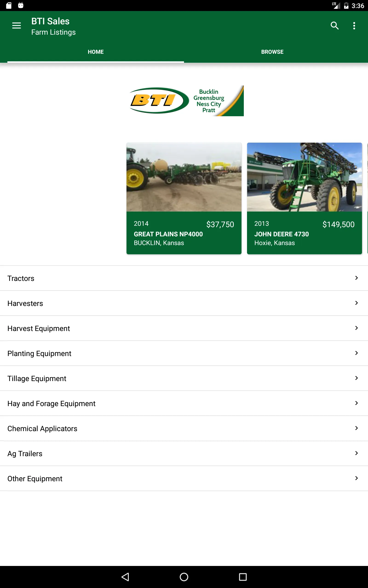This screenshot has height=588, width=368.
Task: Switch to the BROWSE tab
Action: click(x=272, y=52)
